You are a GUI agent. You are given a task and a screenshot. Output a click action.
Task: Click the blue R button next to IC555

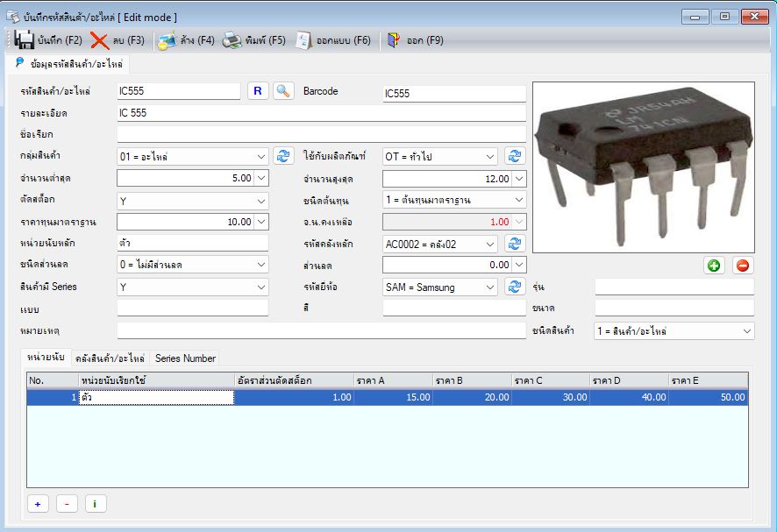(258, 91)
